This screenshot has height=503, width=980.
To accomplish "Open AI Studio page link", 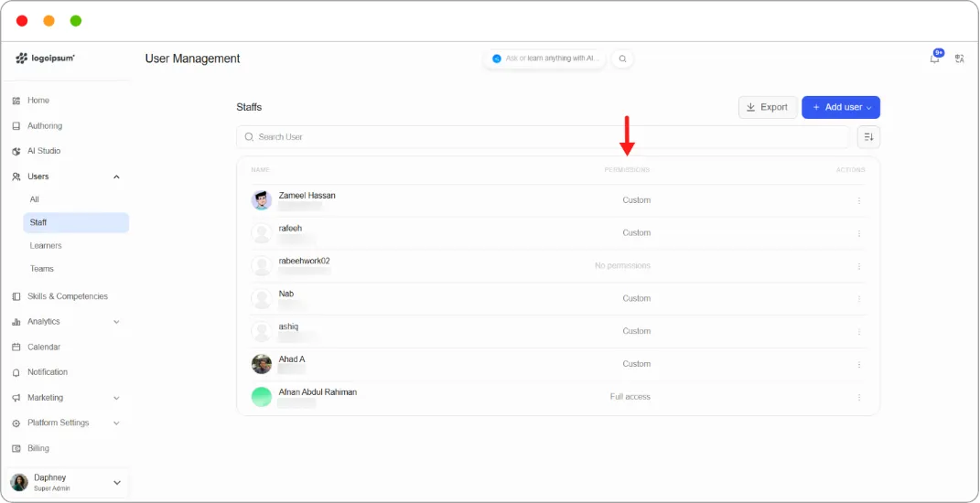I will 44,151.
